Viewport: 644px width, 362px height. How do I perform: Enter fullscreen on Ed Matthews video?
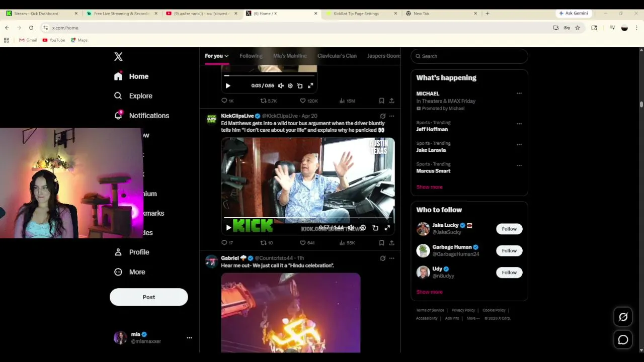pyautogui.click(x=387, y=228)
